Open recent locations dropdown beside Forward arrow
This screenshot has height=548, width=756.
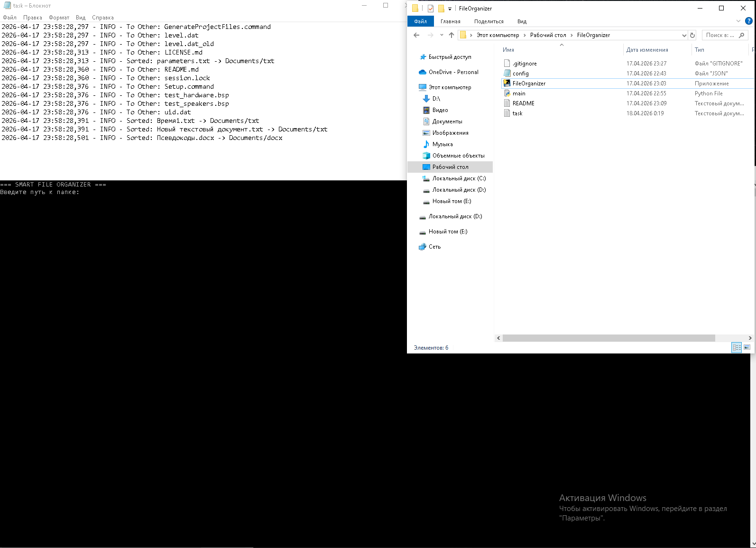(442, 35)
